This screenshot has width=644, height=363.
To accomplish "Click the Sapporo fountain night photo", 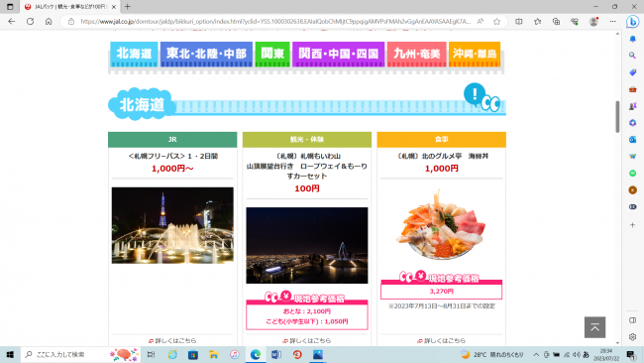I will [x=172, y=225].
